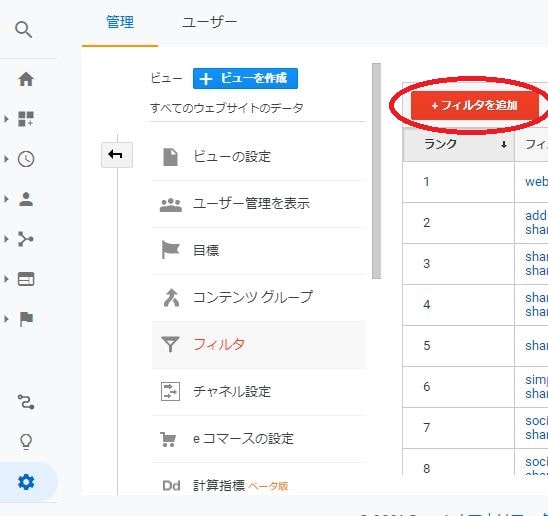The image size is (548, 516).
Task: Click the funnel icon beside フィルタ
Action: [x=170, y=344]
